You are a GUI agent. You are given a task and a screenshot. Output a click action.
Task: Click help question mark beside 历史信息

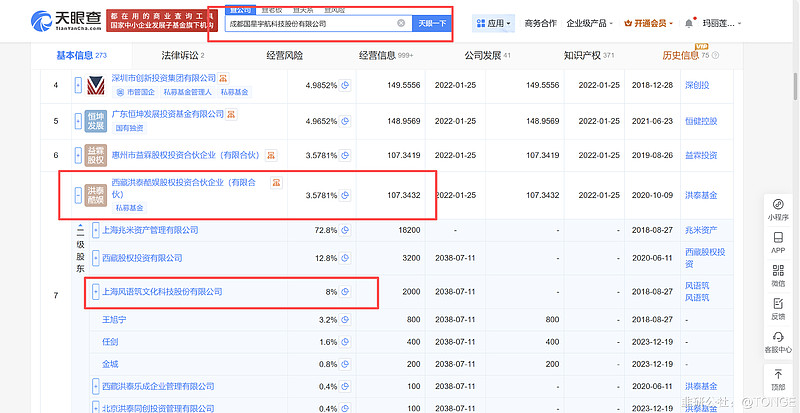click(x=715, y=55)
